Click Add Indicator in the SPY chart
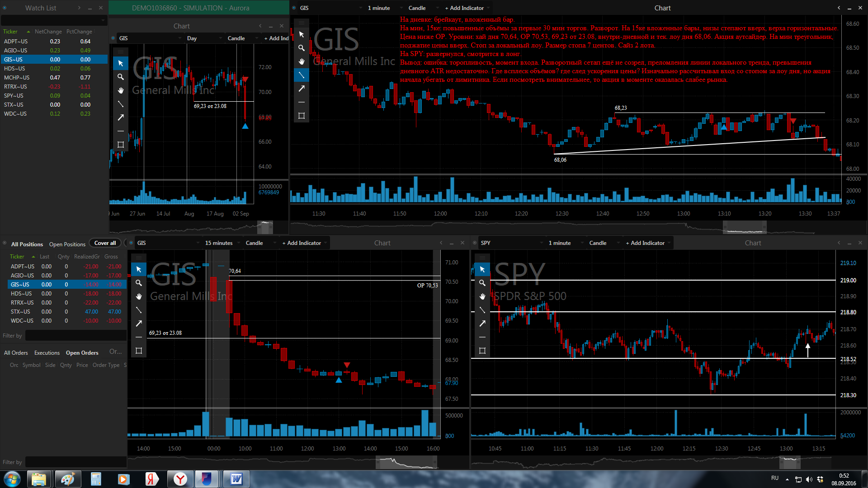The image size is (868, 488). [645, 243]
